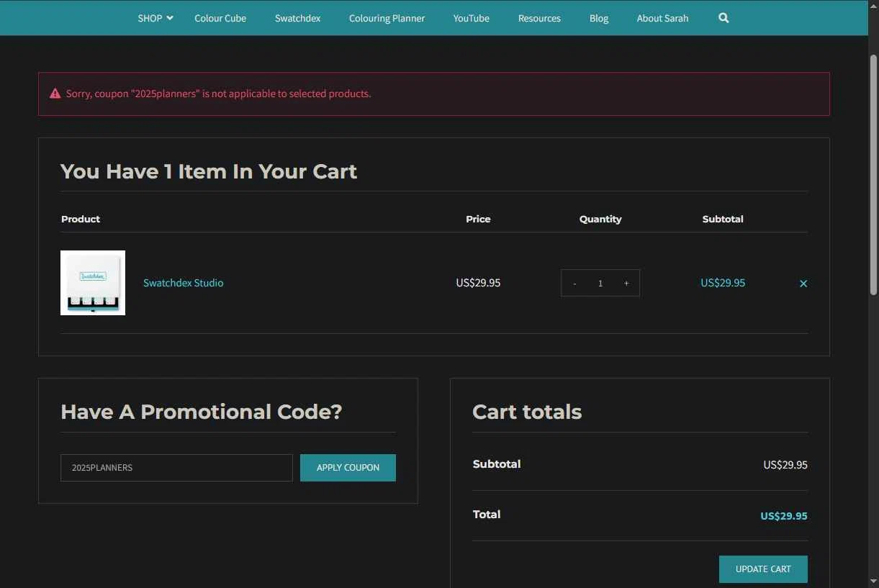Click the Apply Coupon button
Image resolution: width=879 pixels, height=588 pixels.
348,468
